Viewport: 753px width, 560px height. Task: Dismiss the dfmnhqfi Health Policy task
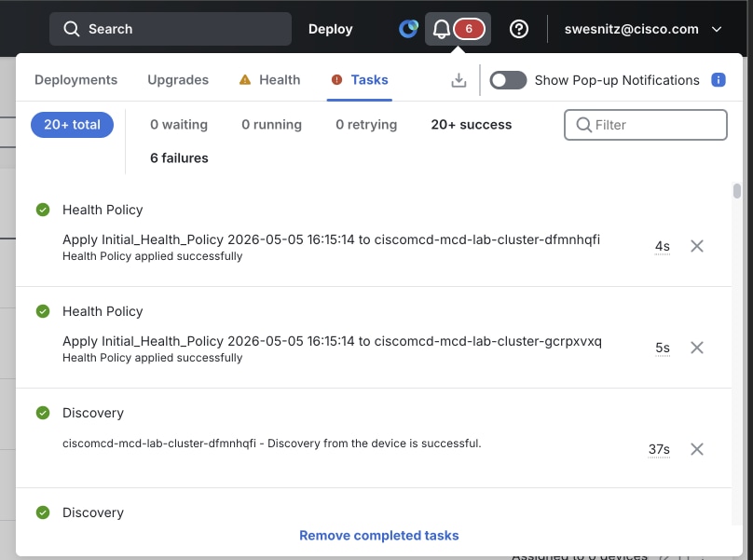(x=697, y=246)
